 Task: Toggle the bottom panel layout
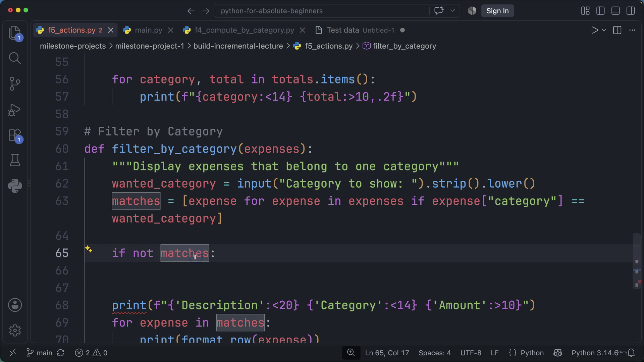coord(615,11)
